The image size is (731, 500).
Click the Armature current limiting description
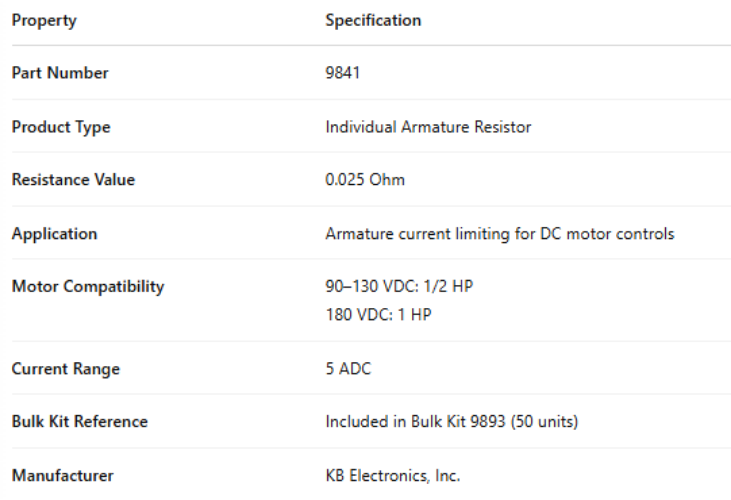(x=499, y=234)
